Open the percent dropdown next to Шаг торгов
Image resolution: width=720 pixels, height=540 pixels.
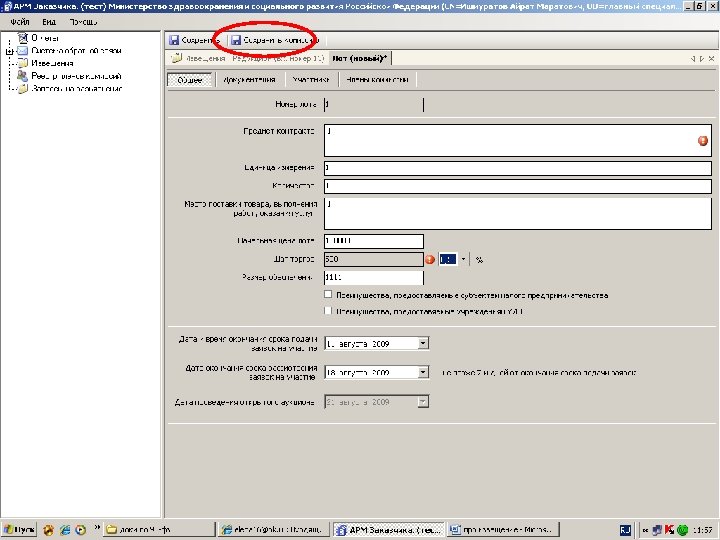pos(463,259)
